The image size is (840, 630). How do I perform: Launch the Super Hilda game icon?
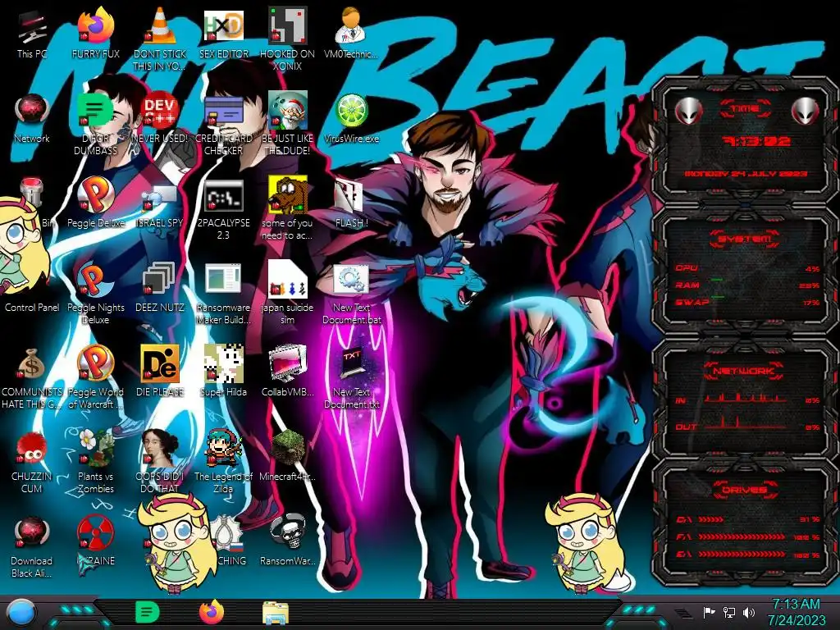(x=223, y=364)
